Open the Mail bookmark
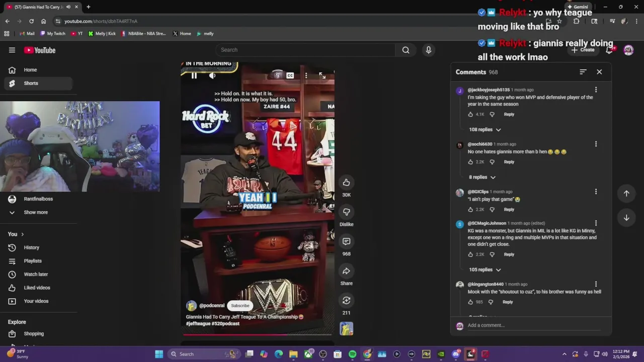 point(27,34)
